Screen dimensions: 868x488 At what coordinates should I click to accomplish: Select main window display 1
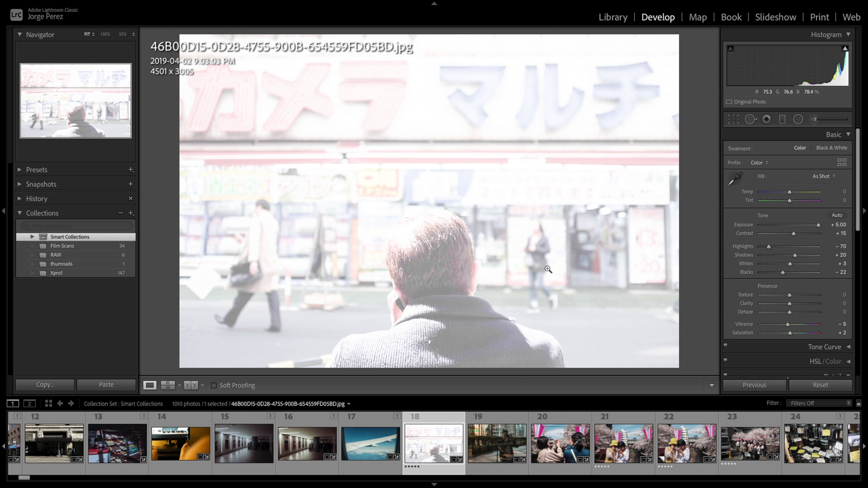pos(13,403)
